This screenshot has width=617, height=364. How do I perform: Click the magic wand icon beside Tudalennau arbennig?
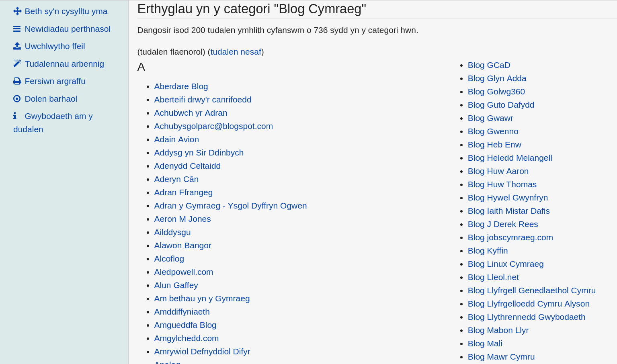(x=17, y=63)
